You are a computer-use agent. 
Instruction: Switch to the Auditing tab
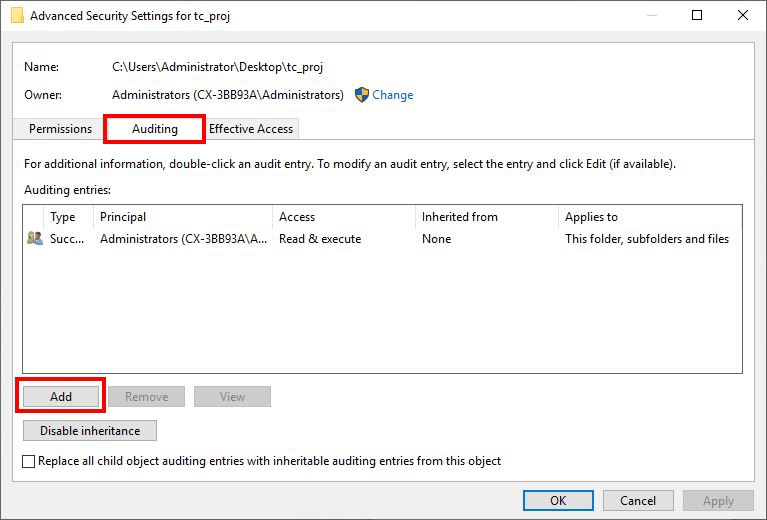pos(155,129)
